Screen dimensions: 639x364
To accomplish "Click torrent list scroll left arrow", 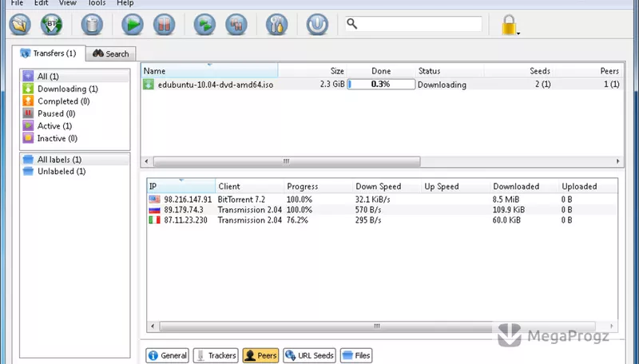I will click(147, 161).
